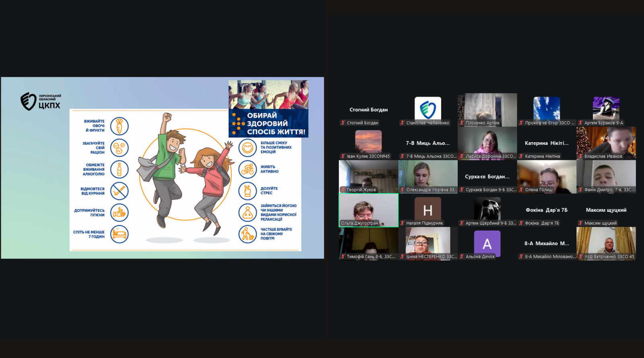This screenshot has height=358, width=644.
Task: Click the carrot icon on the shared slide
Action: point(119,126)
